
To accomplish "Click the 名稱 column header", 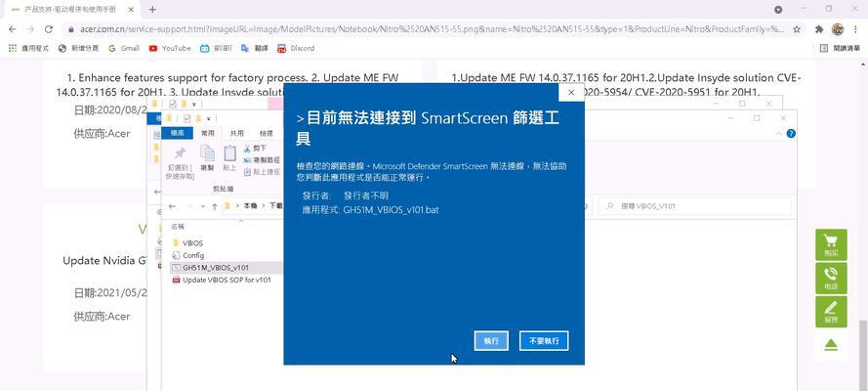I will click(178, 227).
